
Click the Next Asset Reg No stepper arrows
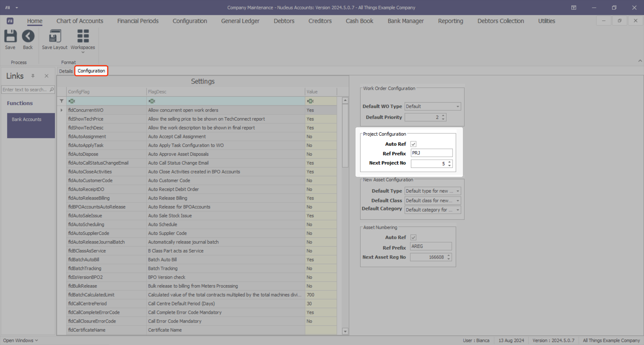pyautogui.click(x=449, y=257)
